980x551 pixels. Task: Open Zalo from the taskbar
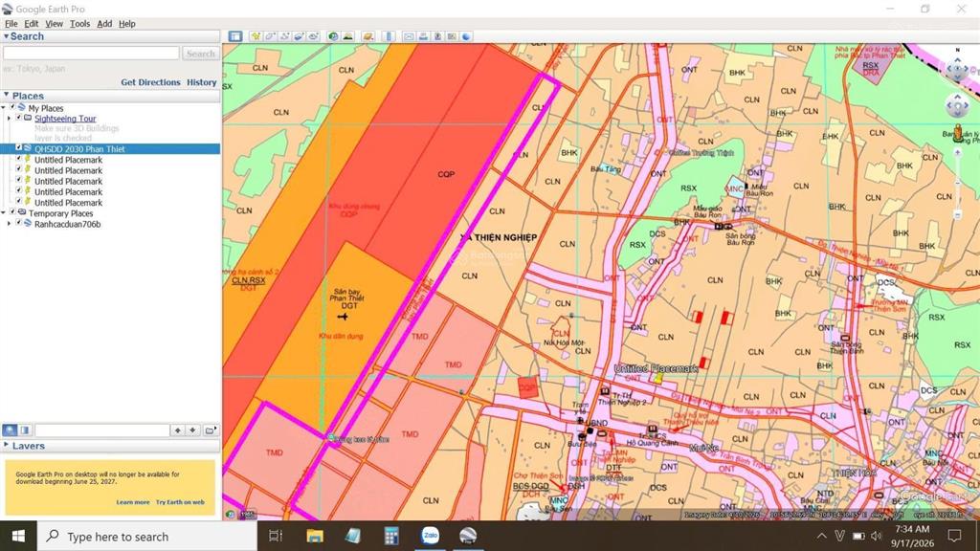click(x=430, y=536)
